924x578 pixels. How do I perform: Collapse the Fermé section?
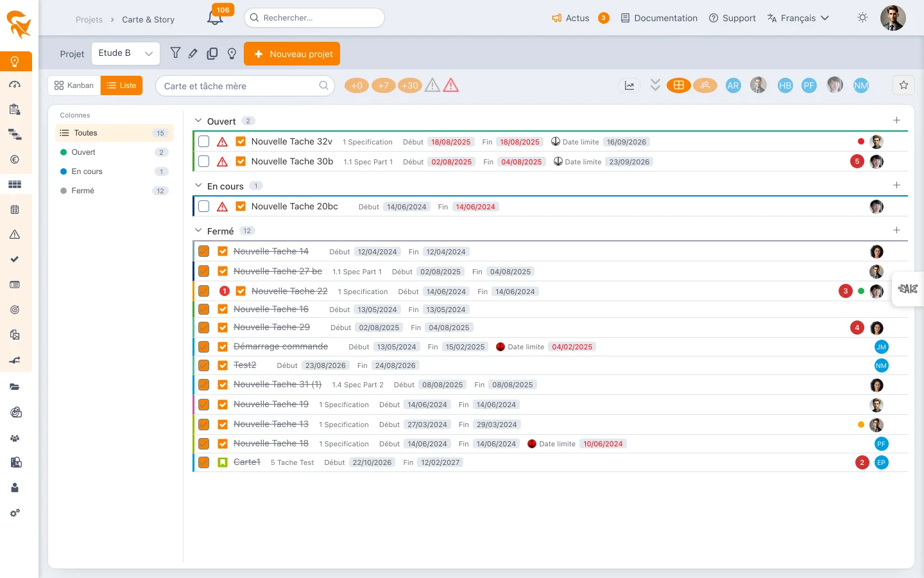pos(198,231)
